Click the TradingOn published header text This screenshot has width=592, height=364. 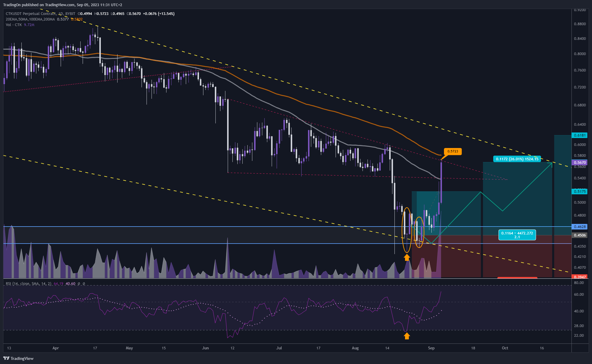[x=62, y=5]
